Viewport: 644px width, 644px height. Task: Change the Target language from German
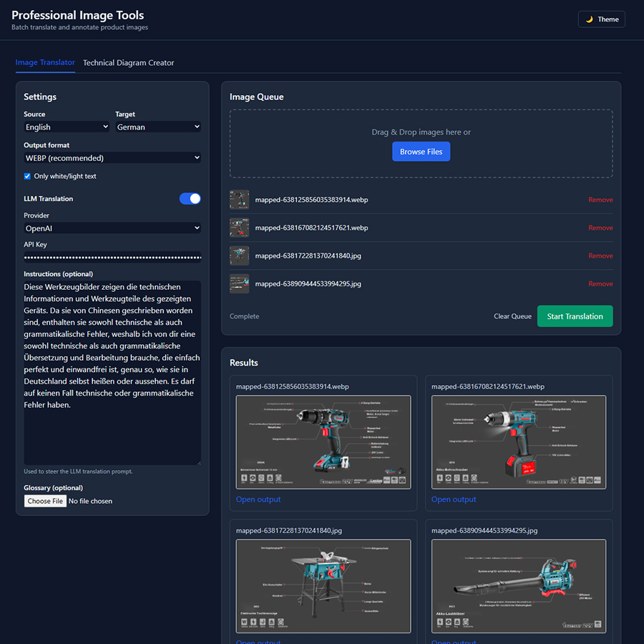click(x=157, y=126)
